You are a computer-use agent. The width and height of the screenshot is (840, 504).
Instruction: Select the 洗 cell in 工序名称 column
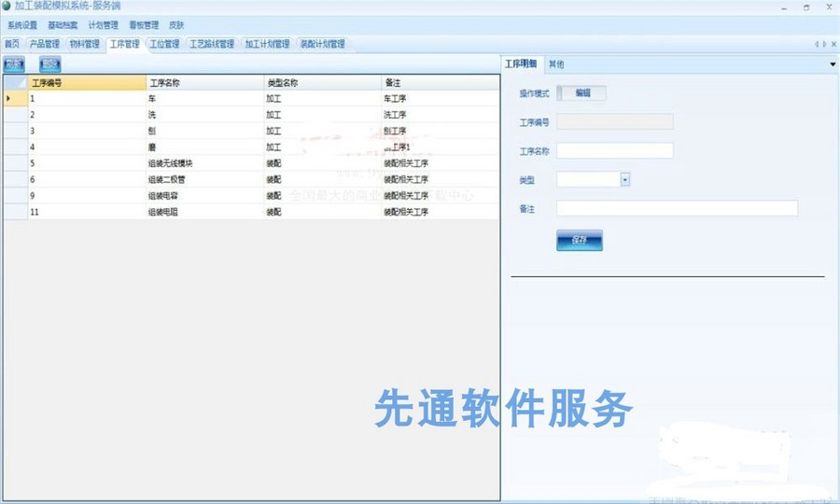204,115
